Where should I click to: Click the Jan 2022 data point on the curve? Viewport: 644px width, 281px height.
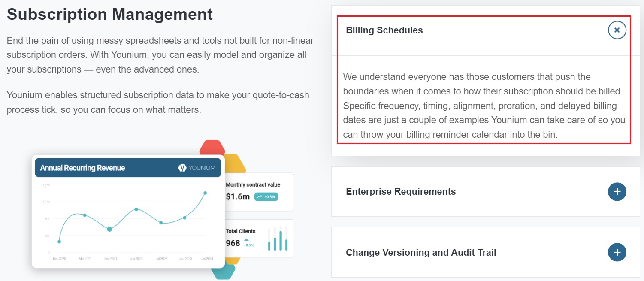(136, 209)
